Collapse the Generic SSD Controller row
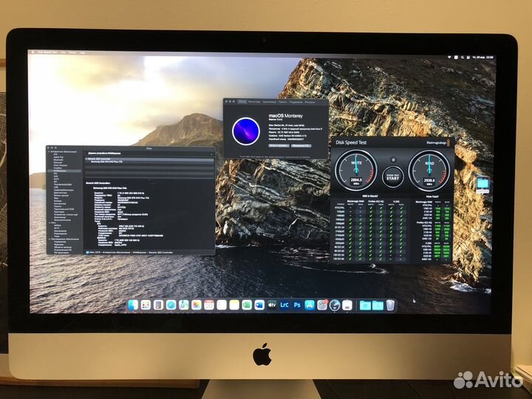The image size is (532, 399). 86,159
